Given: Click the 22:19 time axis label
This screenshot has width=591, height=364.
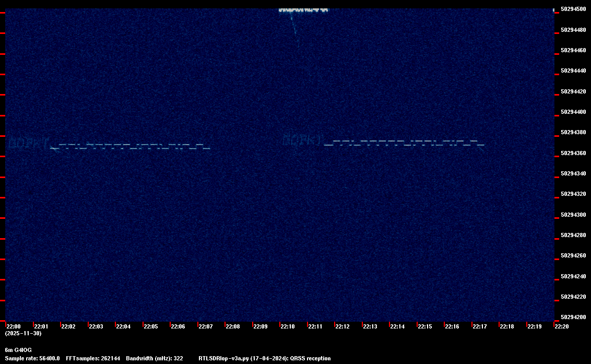Looking at the screenshot, I should (535, 326).
